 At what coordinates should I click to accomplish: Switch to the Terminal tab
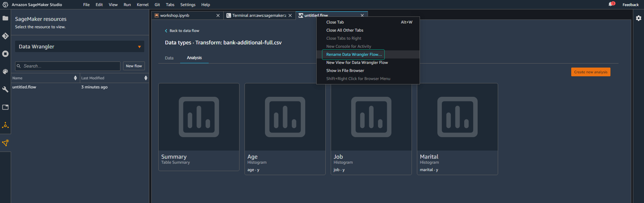259,15
